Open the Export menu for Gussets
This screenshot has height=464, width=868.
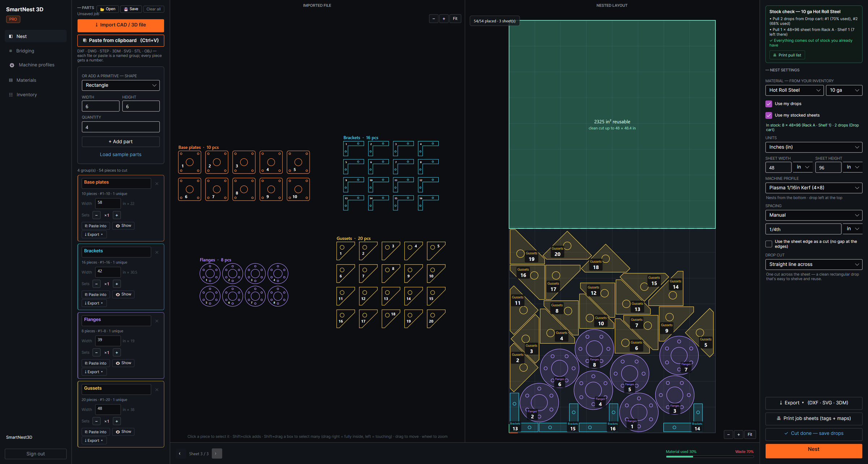[x=94, y=441]
